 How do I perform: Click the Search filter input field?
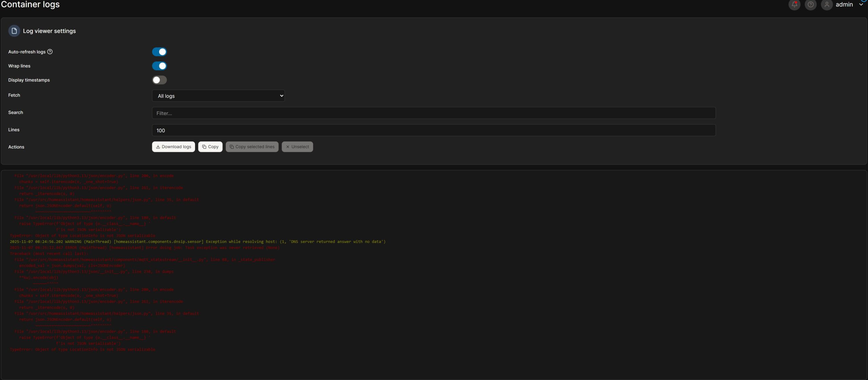pos(433,113)
